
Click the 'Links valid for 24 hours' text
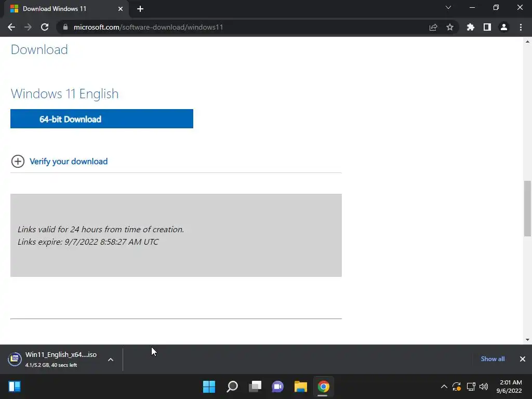pyautogui.click(x=101, y=229)
